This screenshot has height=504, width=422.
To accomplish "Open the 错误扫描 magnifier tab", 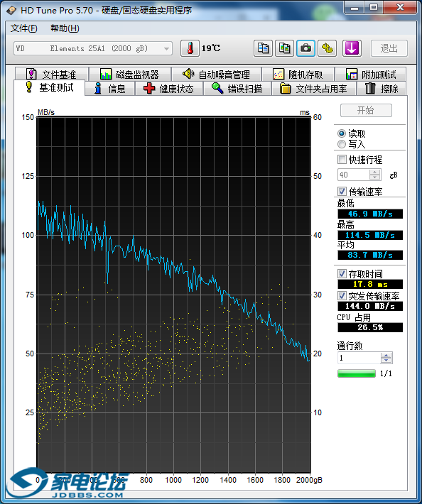I will click(237, 89).
